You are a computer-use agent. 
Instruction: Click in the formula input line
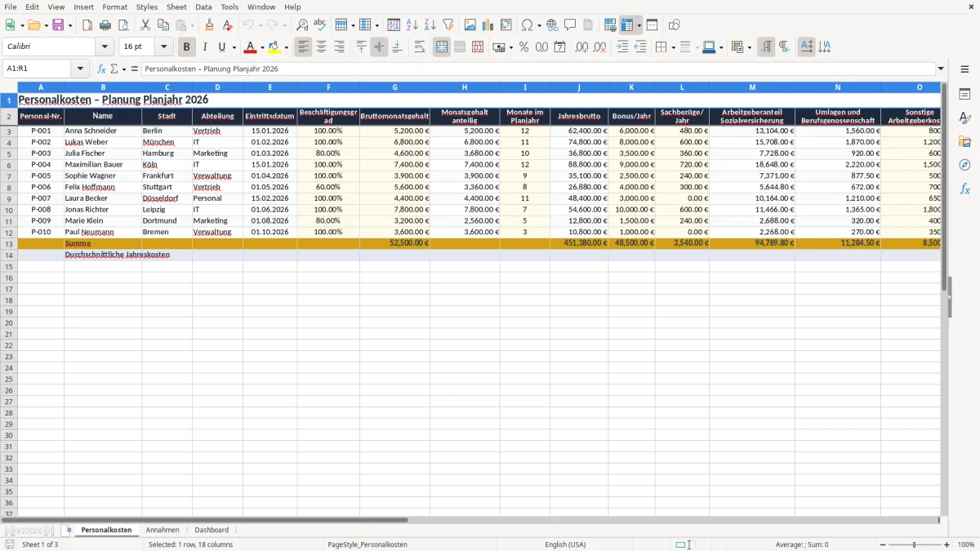(538, 69)
